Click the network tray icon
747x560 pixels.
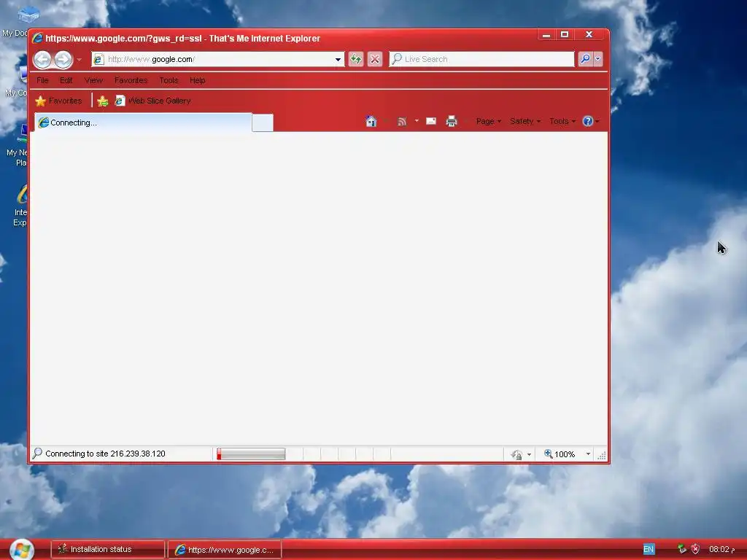point(682,550)
